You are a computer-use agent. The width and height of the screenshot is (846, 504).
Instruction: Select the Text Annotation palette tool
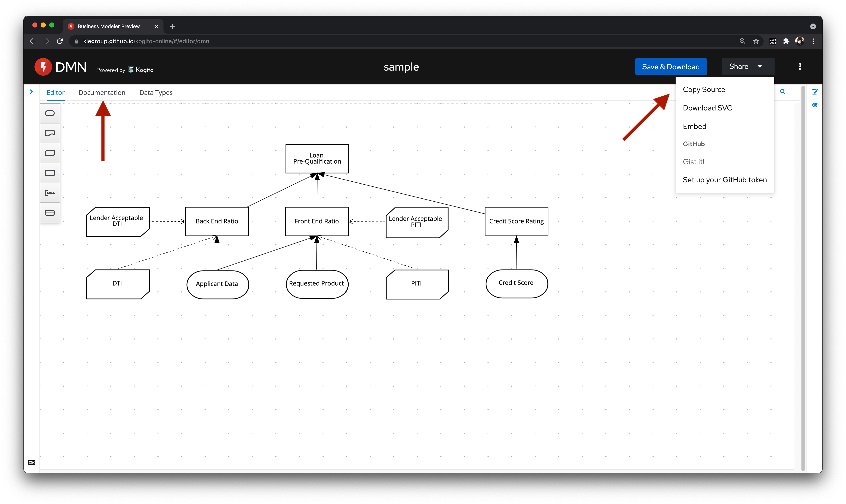(50, 193)
